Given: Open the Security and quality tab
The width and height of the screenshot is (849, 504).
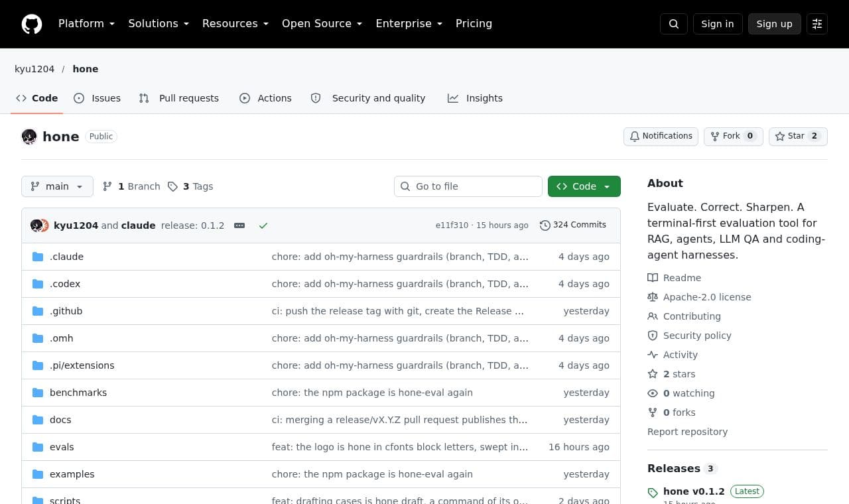Looking at the screenshot, I should (x=368, y=98).
